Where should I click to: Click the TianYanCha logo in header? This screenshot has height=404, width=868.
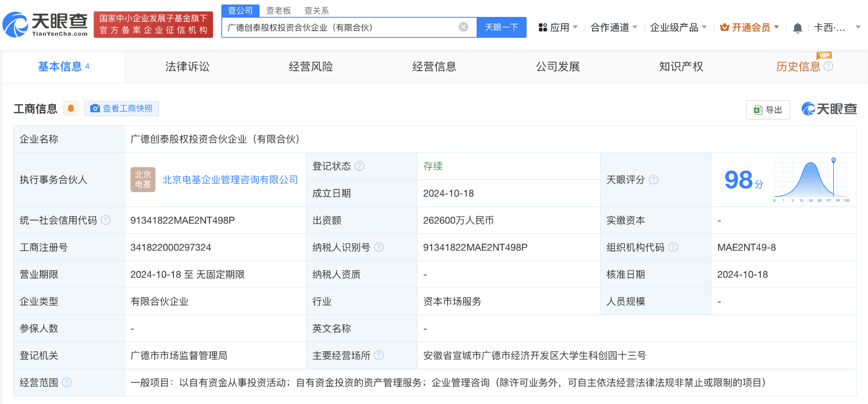(45, 25)
